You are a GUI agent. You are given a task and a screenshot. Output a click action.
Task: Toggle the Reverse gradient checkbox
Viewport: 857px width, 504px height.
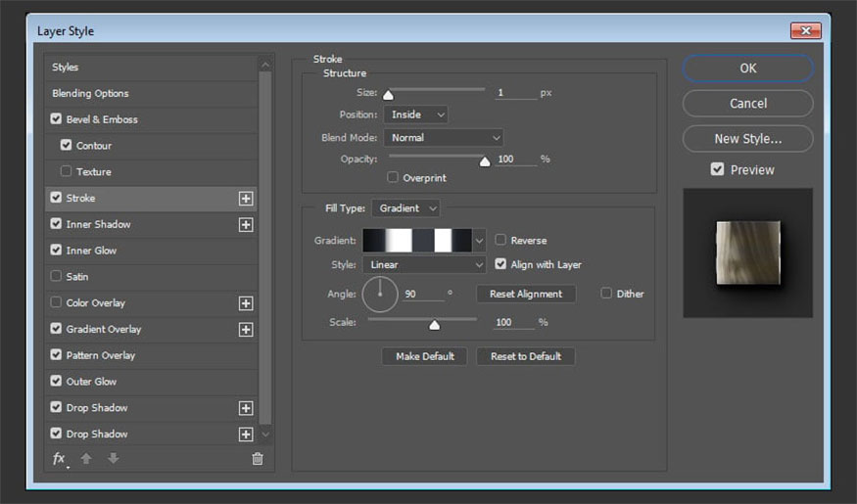500,240
